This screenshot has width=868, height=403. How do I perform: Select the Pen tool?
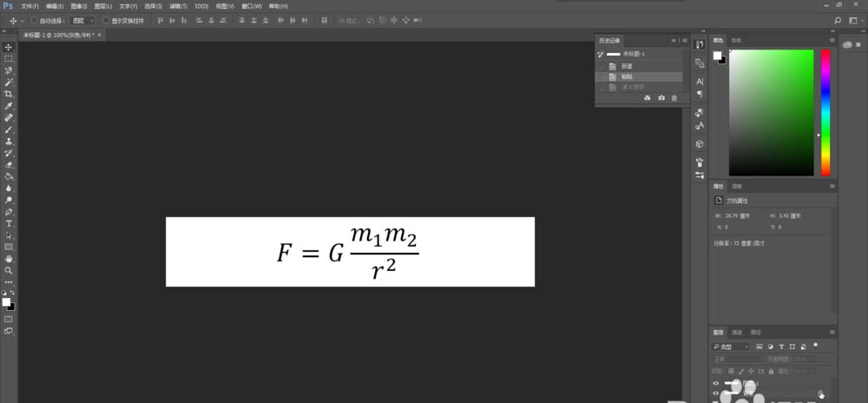click(9, 211)
